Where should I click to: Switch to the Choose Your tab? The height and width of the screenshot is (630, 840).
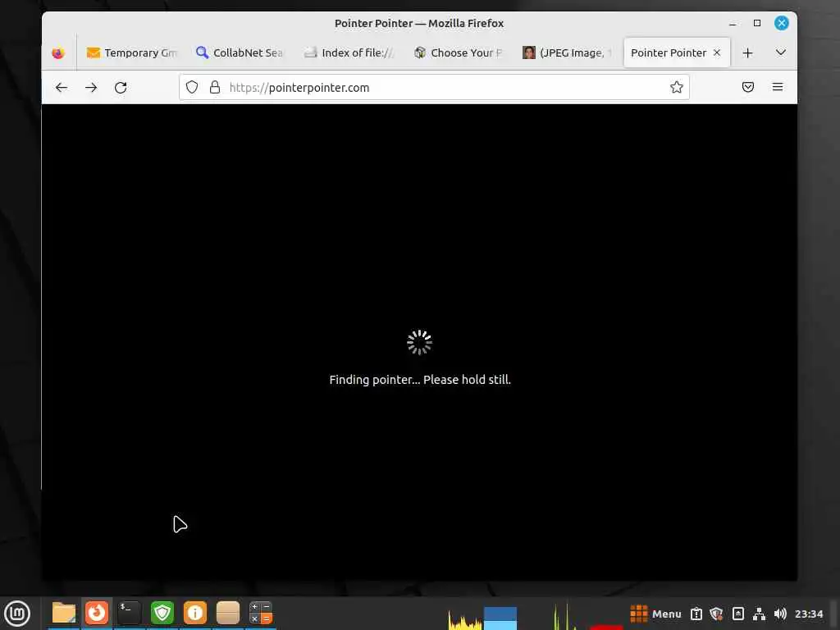coord(458,52)
